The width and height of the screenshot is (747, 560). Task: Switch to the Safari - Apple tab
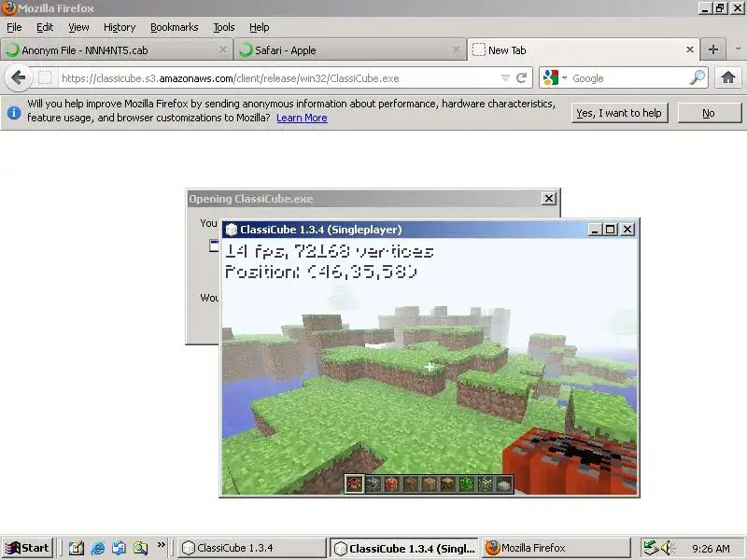coord(349,50)
